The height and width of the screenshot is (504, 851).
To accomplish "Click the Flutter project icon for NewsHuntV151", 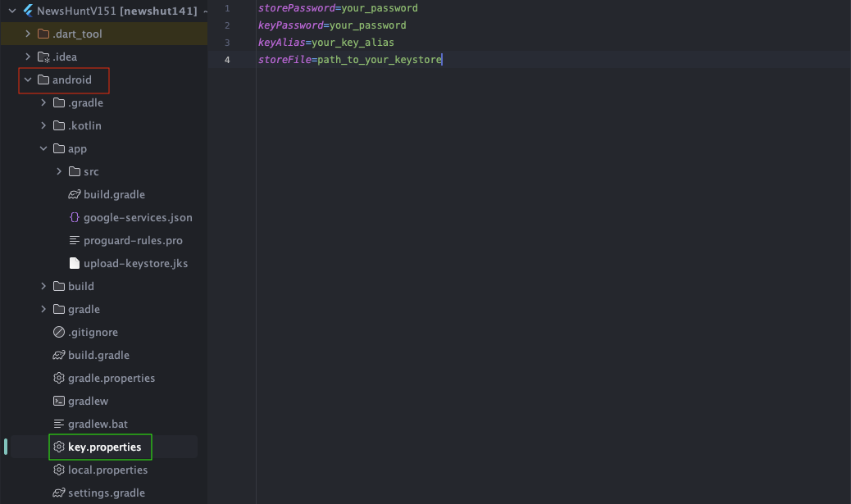I will tap(27, 11).
